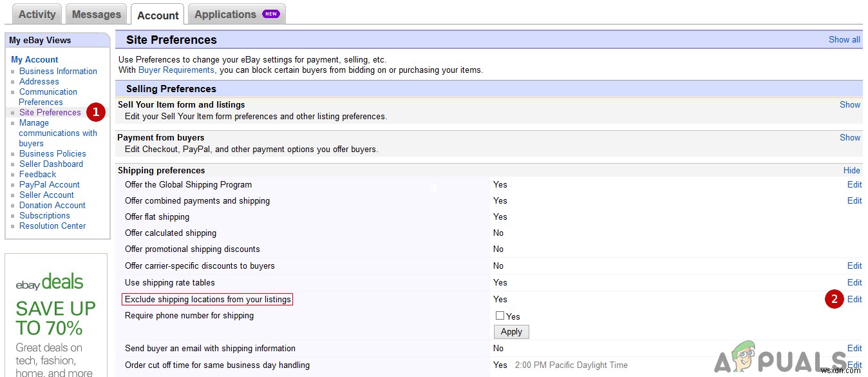Click Show all in Site Preferences

(x=844, y=39)
